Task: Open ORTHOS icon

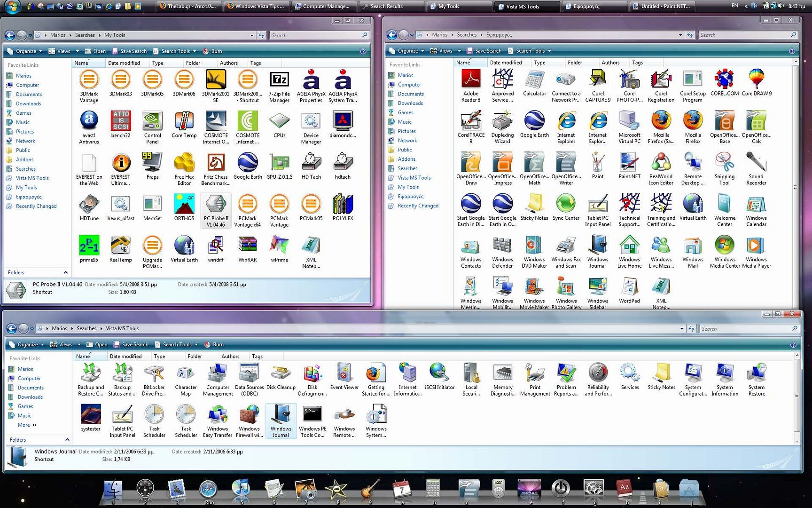Action: coord(184,207)
